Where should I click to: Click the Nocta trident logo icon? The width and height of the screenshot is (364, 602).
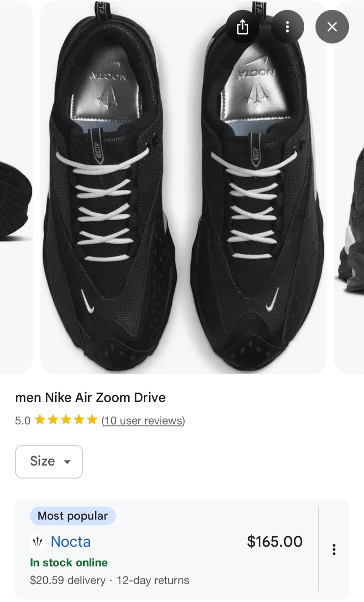point(38,542)
